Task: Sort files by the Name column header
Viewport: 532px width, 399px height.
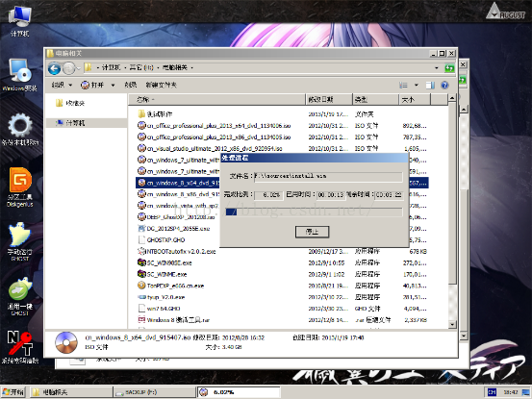Action: 216,99
